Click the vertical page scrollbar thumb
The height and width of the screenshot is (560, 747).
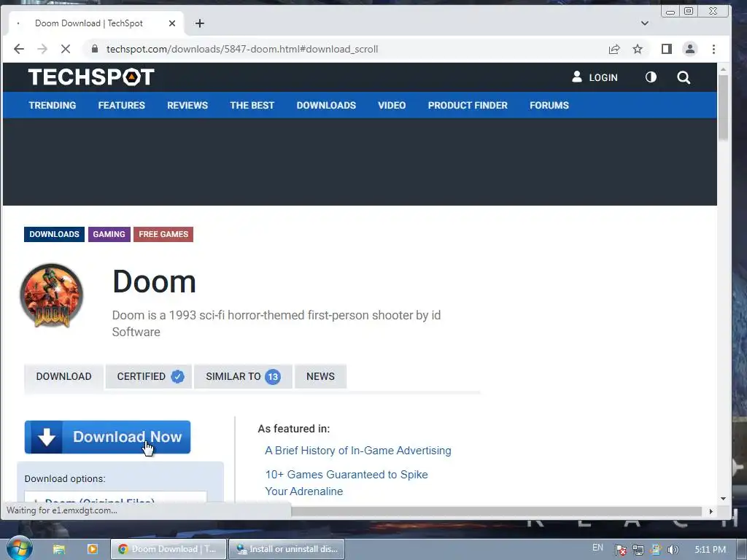click(x=723, y=107)
